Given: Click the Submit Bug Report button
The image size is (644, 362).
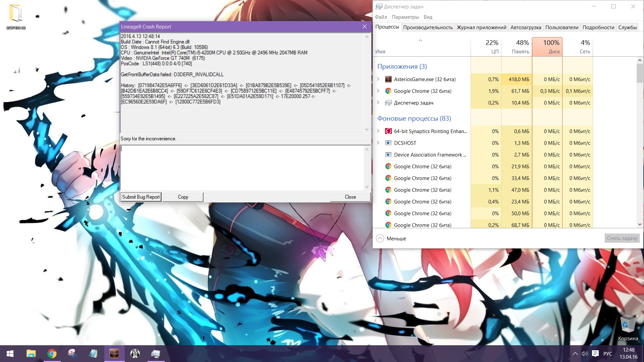Looking at the screenshot, I should [141, 197].
